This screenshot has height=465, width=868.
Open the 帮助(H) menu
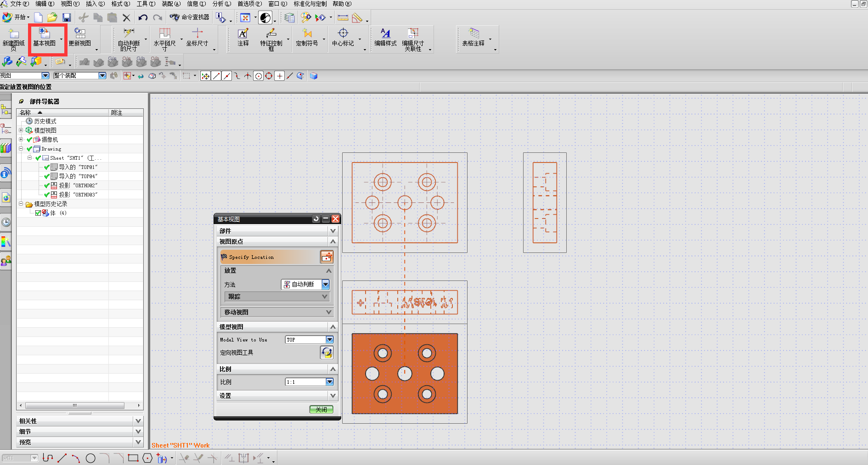[x=342, y=4]
